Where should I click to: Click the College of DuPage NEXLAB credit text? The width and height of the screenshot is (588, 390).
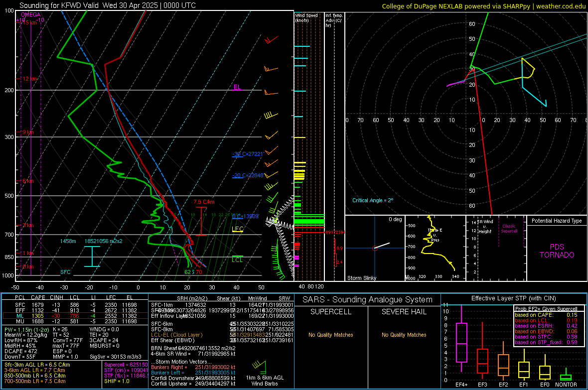(x=483, y=6)
